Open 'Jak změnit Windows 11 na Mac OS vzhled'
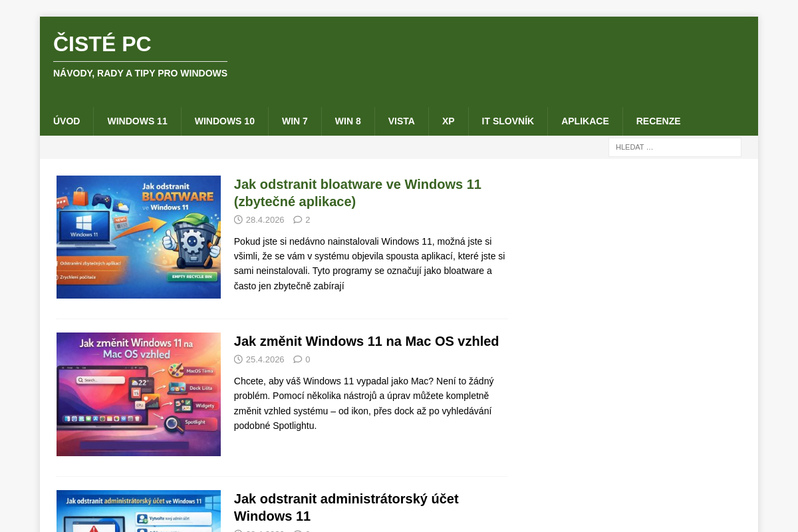This screenshot has width=798, height=532. coord(366,341)
